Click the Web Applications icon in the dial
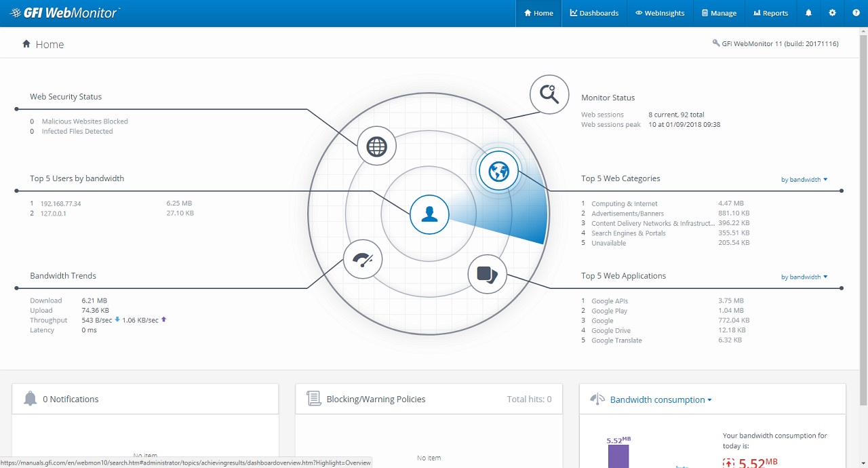 click(x=487, y=274)
